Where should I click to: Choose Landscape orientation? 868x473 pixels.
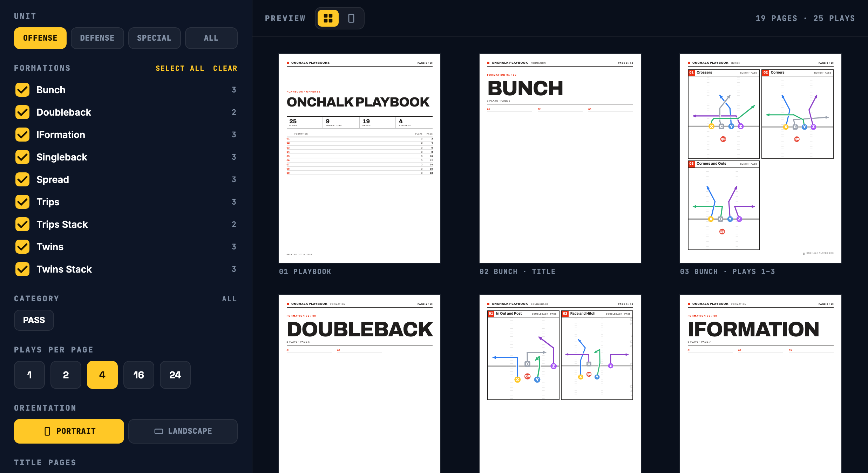pyautogui.click(x=183, y=431)
